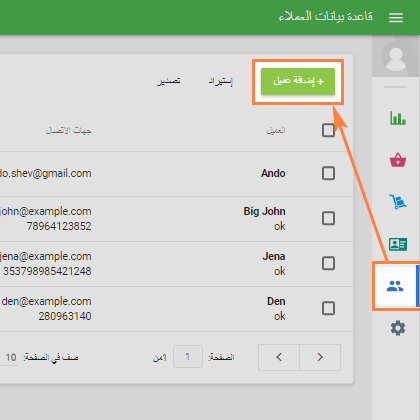The height and width of the screenshot is (420, 420).
Task: Click the customer name Den
Action: [x=276, y=301]
